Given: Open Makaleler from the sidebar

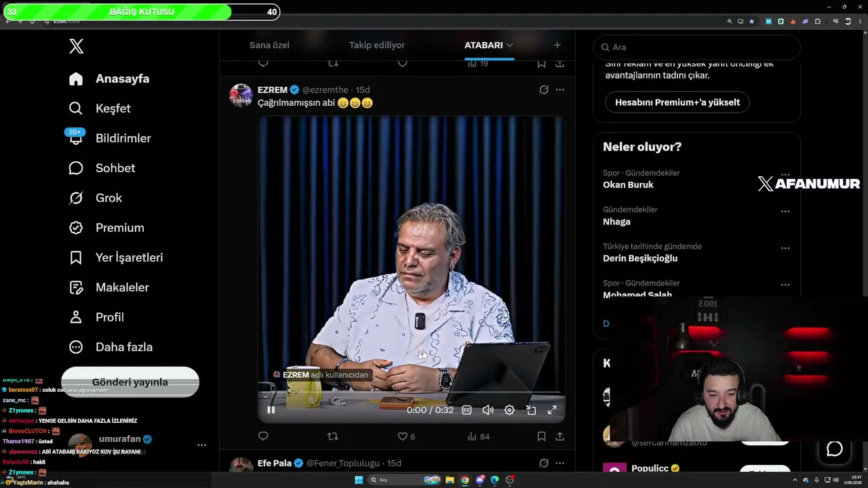Looking at the screenshot, I should pos(108,287).
